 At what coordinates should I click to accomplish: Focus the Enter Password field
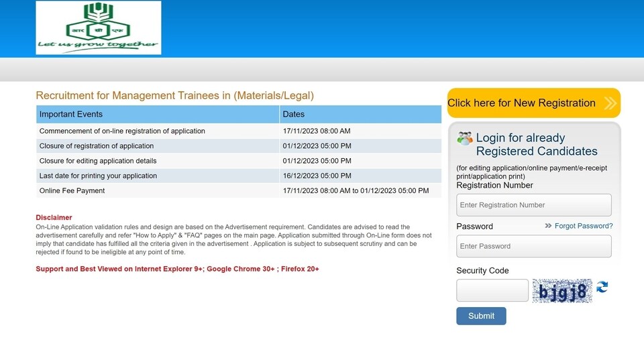(533, 246)
